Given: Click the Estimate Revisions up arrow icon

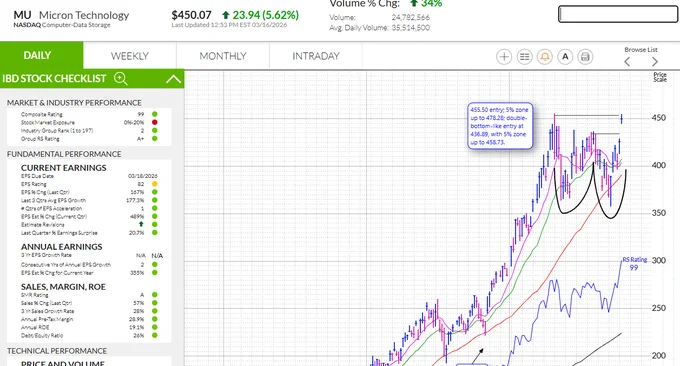Looking at the screenshot, I should (x=141, y=224).
